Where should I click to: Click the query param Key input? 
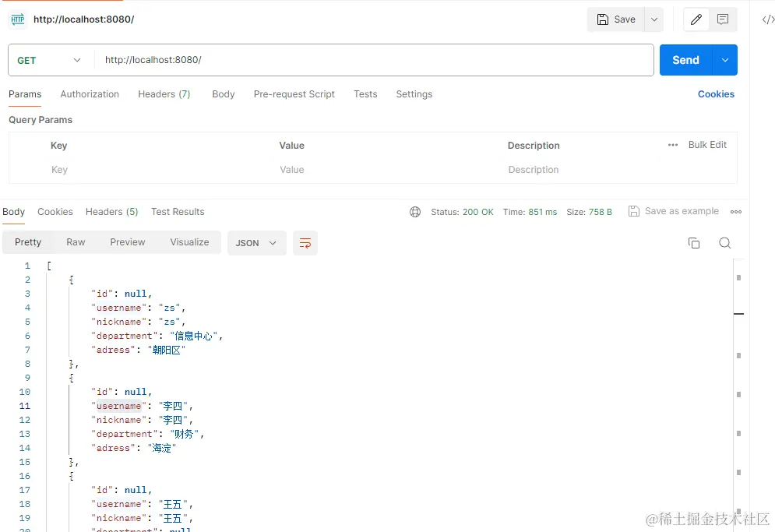pos(158,170)
